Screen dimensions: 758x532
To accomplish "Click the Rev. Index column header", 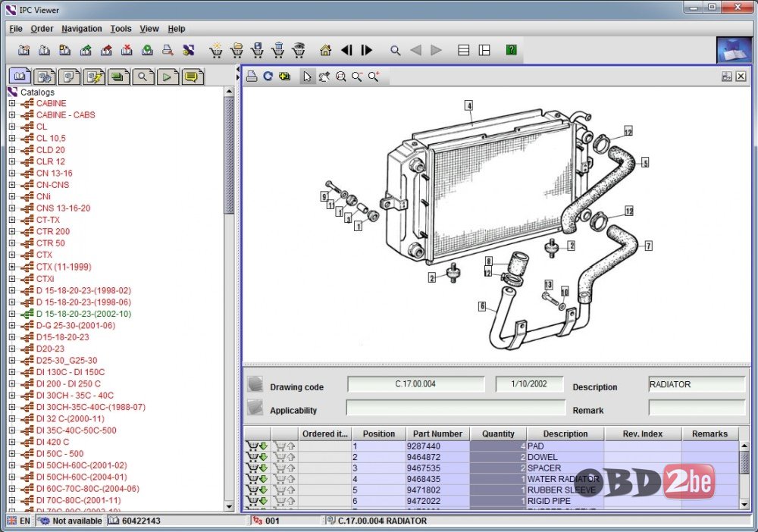I will (643, 434).
